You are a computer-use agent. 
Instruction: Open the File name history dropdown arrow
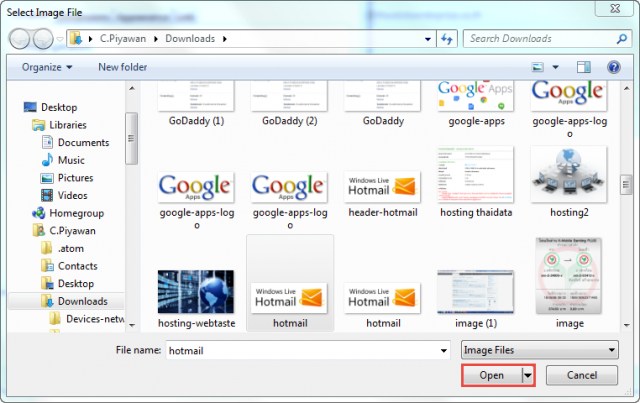[444, 350]
